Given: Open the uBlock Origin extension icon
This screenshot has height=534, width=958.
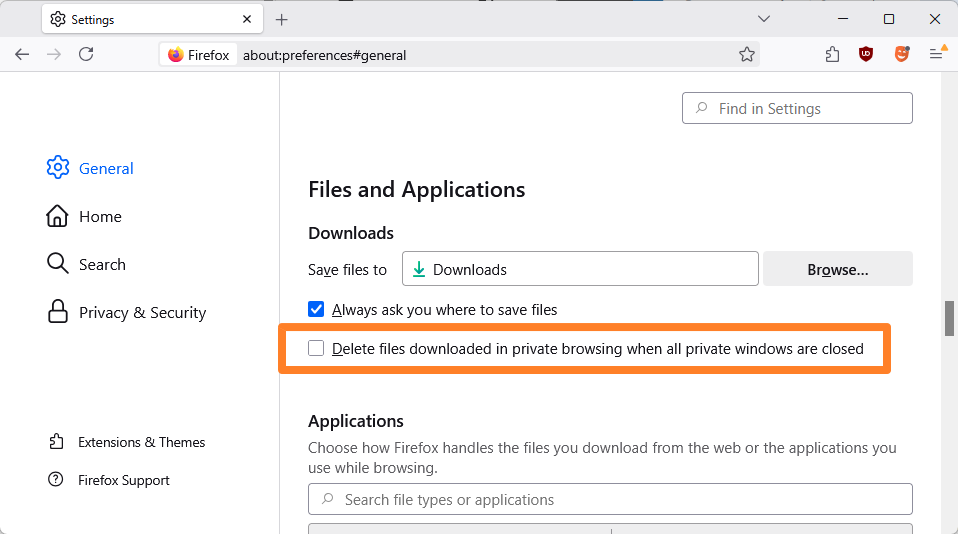Looking at the screenshot, I should [x=866, y=55].
